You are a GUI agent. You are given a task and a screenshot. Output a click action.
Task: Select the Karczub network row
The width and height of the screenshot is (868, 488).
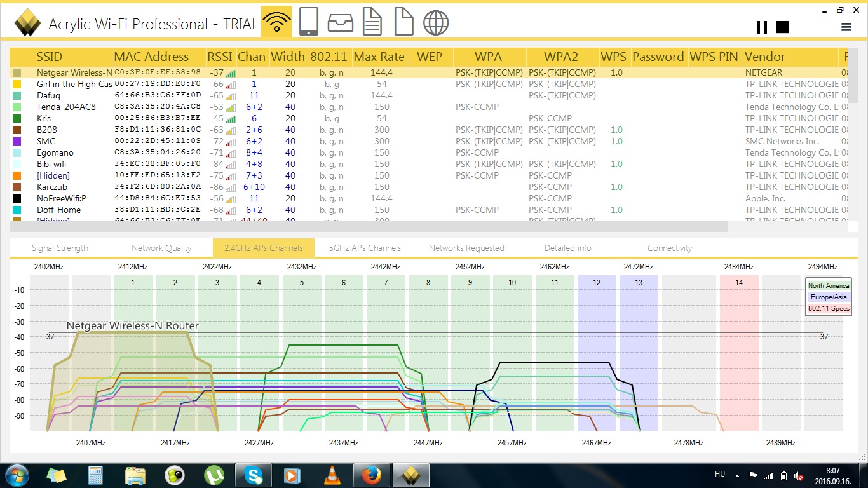click(429, 187)
